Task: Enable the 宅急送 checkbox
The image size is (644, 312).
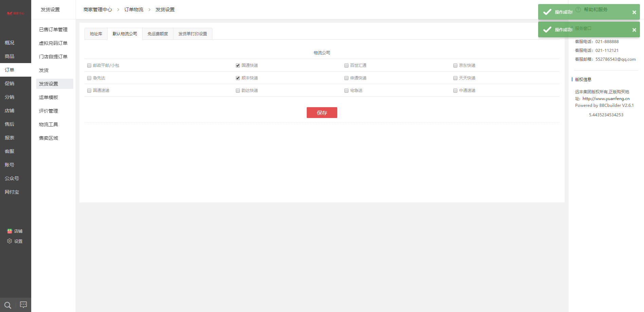Action: [x=346, y=91]
